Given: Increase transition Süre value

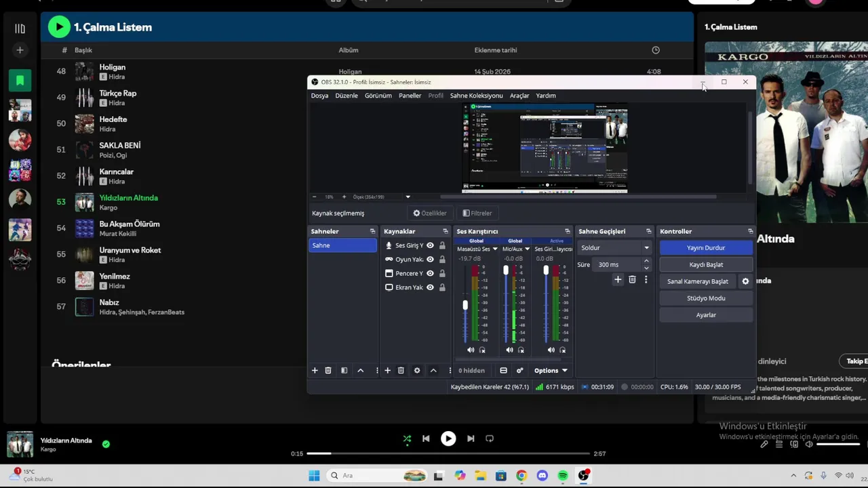Looking at the screenshot, I should coord(646,261).
